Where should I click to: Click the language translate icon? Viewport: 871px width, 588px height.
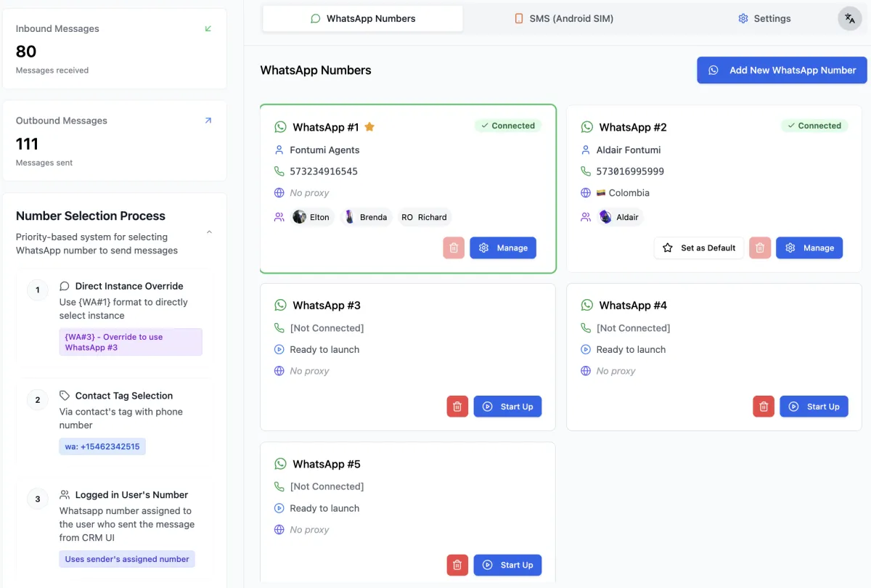pos(849,19)
